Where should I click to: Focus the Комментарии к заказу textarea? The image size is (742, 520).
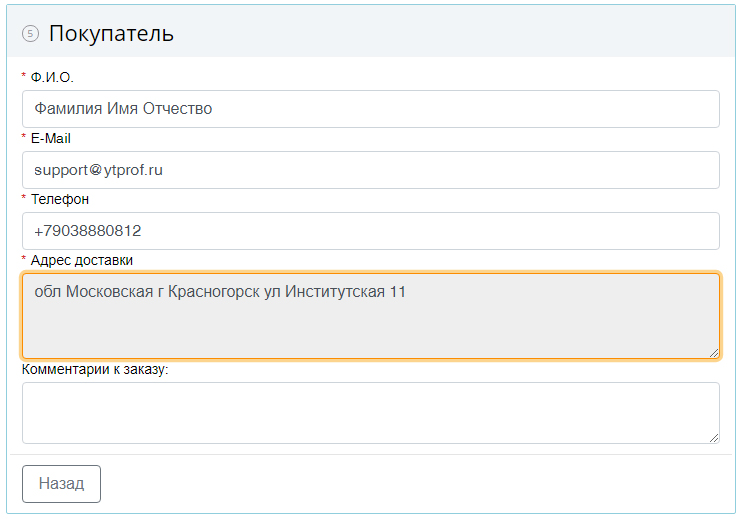coord(371,413)
